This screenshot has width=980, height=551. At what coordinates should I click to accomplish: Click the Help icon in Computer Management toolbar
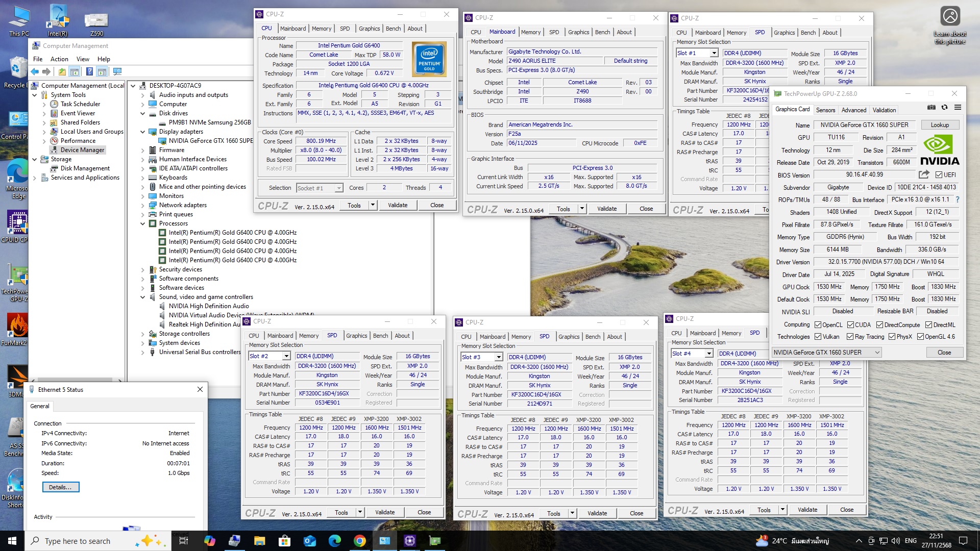pyautogui.click(x=89, y=72)
